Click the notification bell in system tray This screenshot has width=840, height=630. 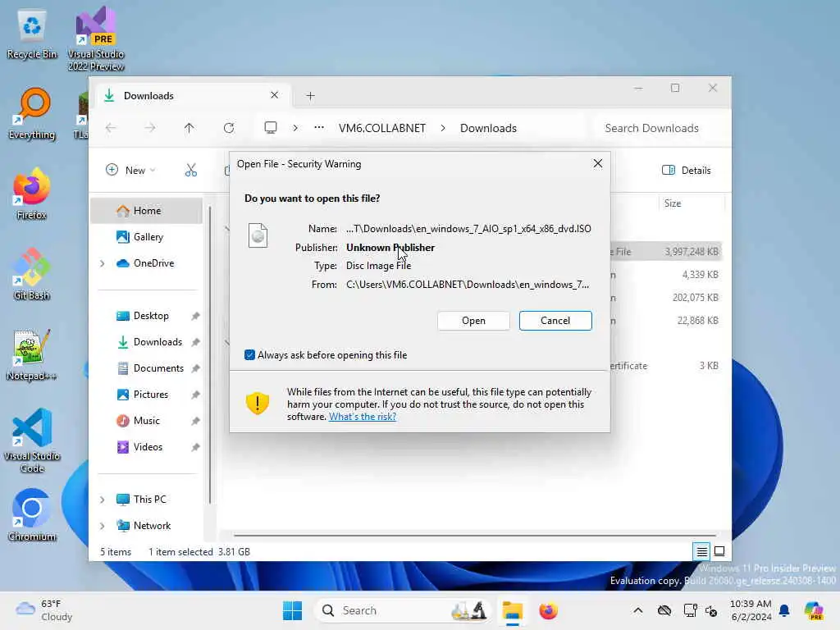[784, 610]
